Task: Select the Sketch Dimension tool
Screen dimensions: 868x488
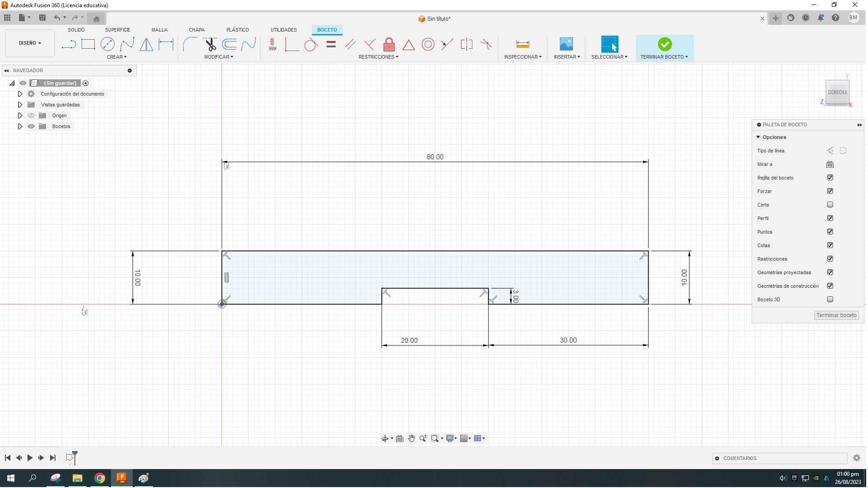Action: tap(166, 44)
